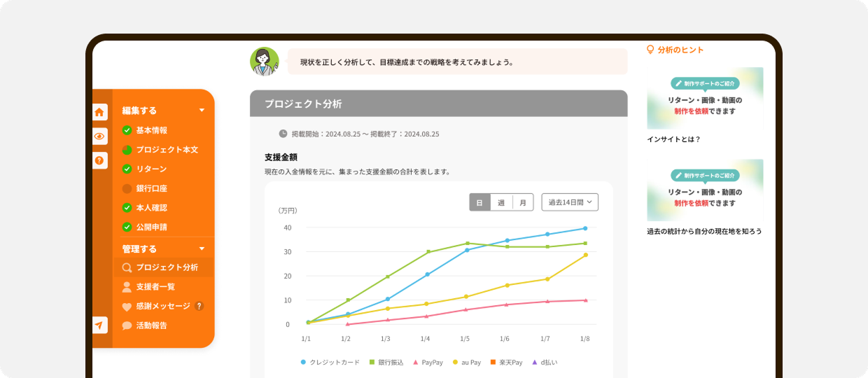Image resolution: width=868 pixels, height=378 pixels.
Task: Click the paper plane send icon
Action: pos(100,325)
